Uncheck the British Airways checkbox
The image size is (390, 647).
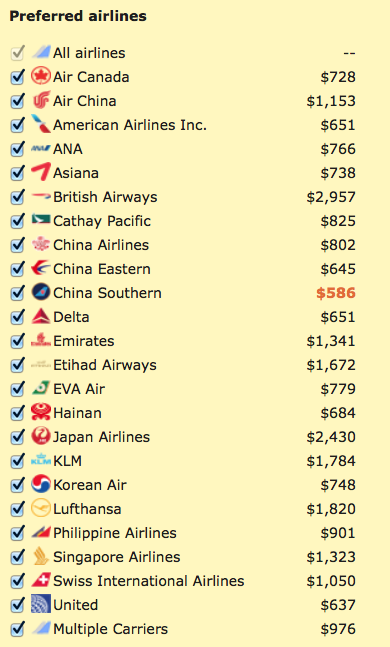coord(17,197)
